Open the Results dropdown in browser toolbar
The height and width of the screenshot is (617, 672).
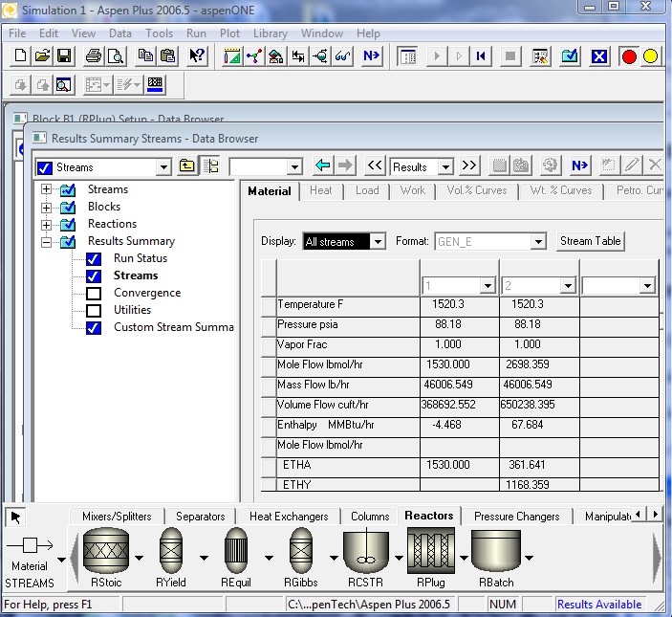coord(444,166)
